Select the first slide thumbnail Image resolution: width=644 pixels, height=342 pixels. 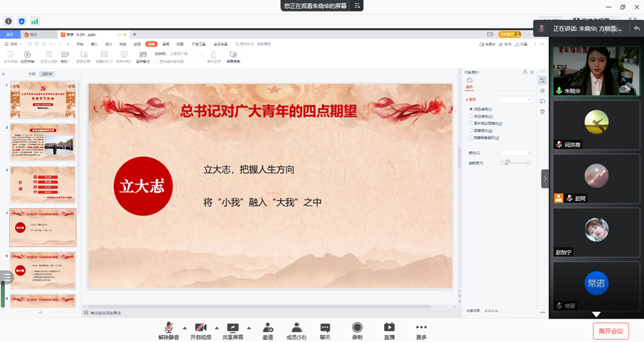coord(43,100)
